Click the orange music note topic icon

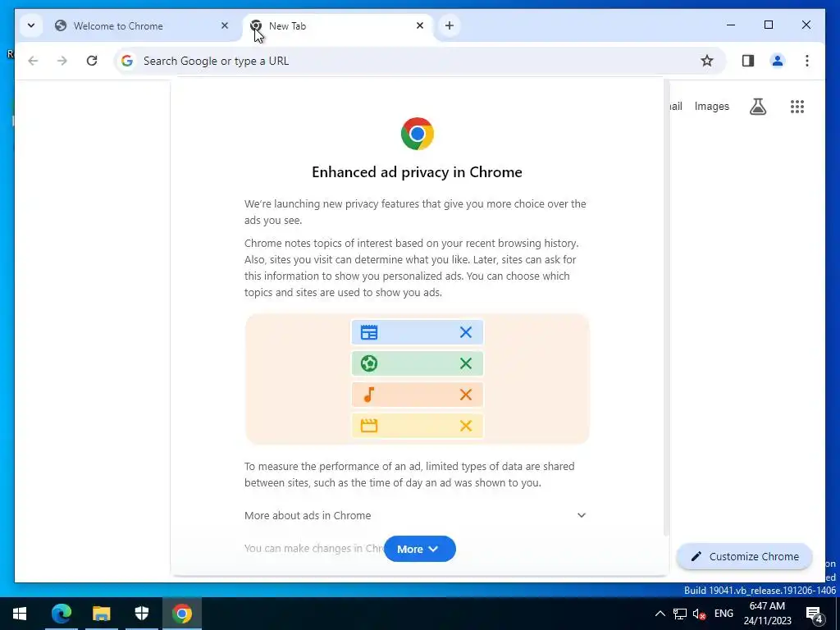pyautogui.click(x=369, y=395)
